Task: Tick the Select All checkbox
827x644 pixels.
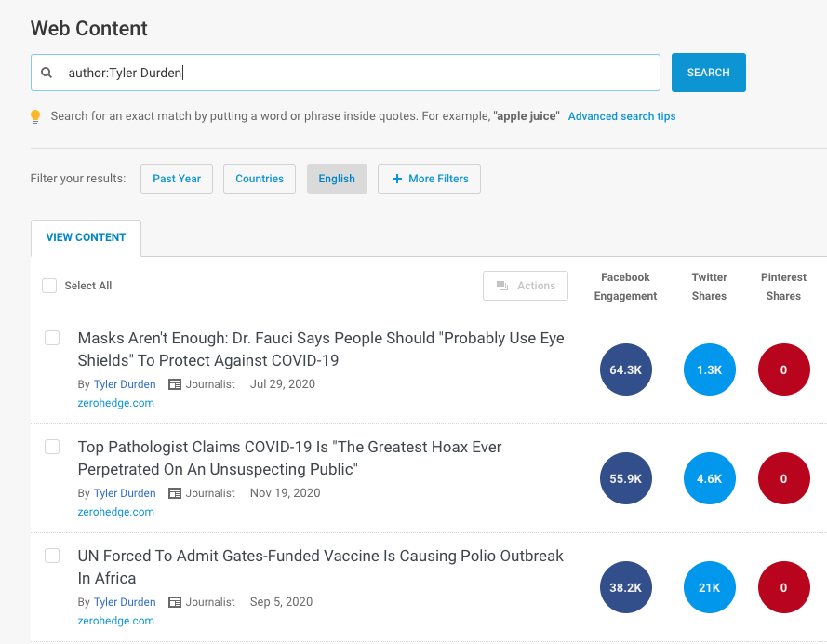Action: 49,286
